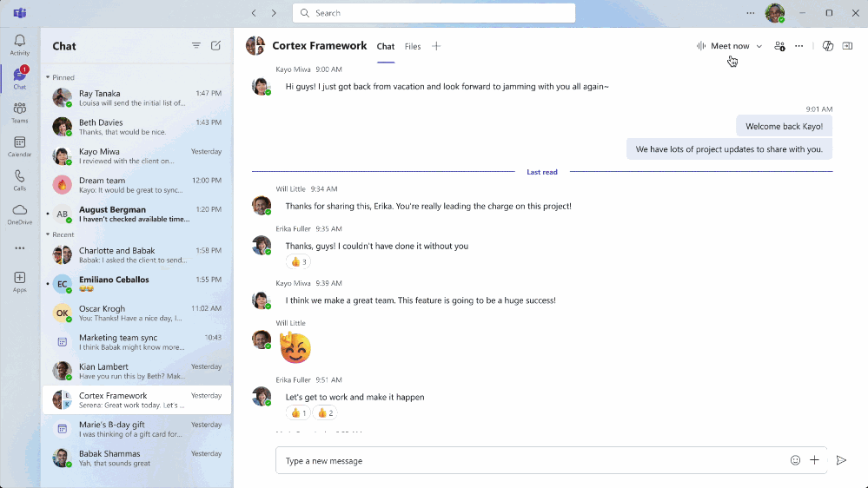Open the Beth Davies chat
This screenshot has width=868, height=488.
coord(136,127)
